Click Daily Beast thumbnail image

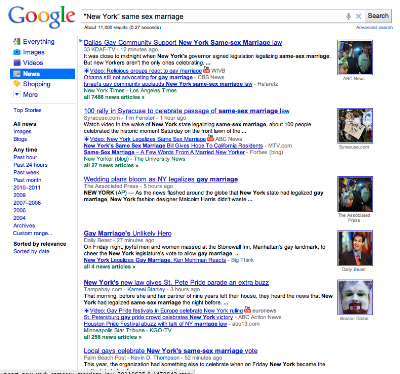355,248
